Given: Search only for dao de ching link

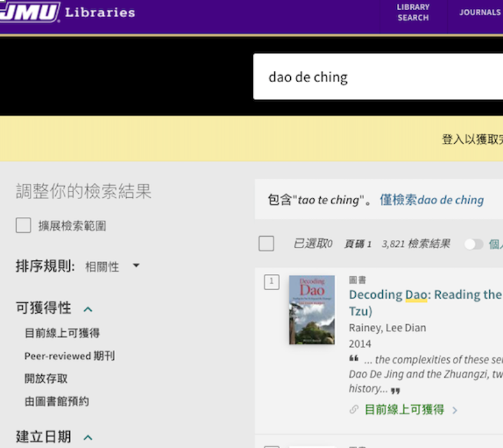Looking at the screenshot, I should click(432, 200).
